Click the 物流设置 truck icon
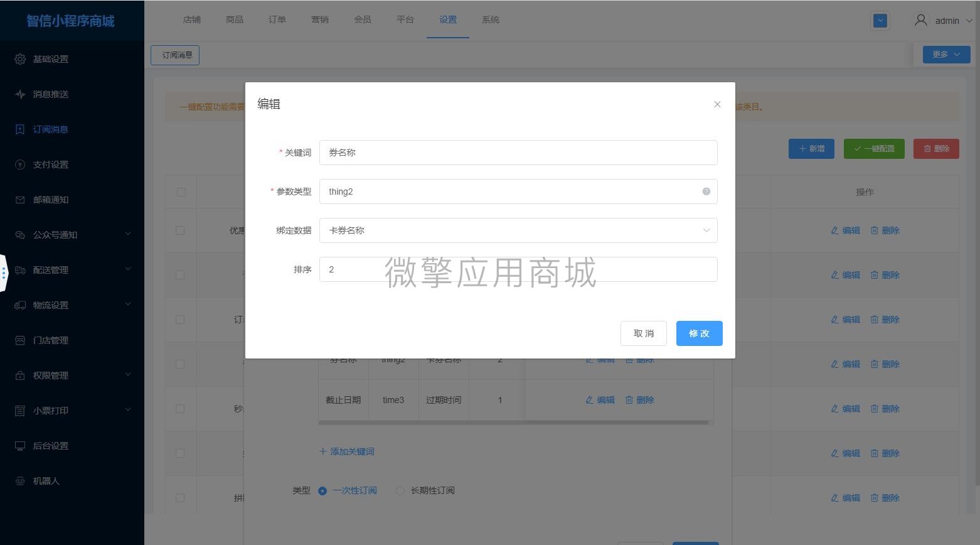 pos(20,305)
